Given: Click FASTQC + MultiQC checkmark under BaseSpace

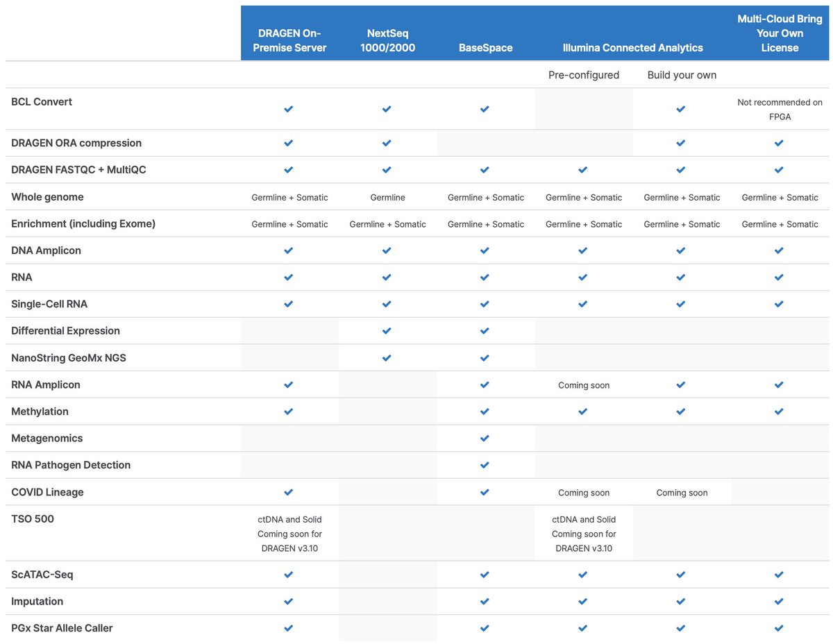Looking at the screenshot, I should (x=485, y=170).
